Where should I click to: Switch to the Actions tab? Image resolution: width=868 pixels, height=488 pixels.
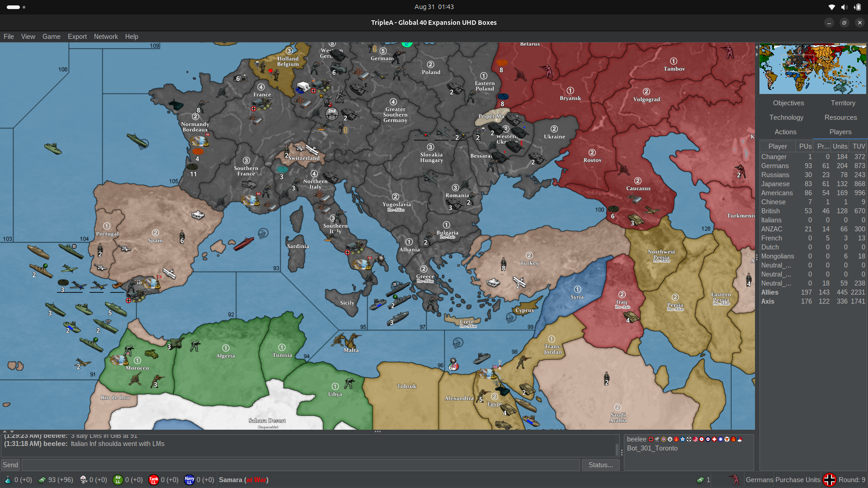(785, 132)
